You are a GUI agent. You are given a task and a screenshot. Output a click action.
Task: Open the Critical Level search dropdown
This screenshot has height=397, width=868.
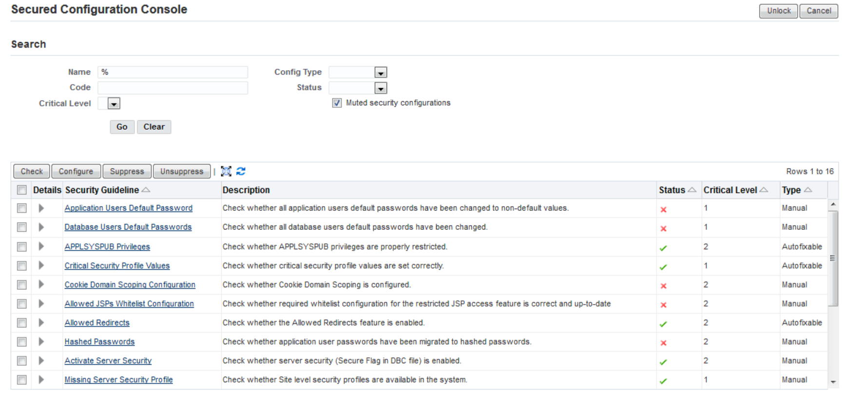[114, 104]
